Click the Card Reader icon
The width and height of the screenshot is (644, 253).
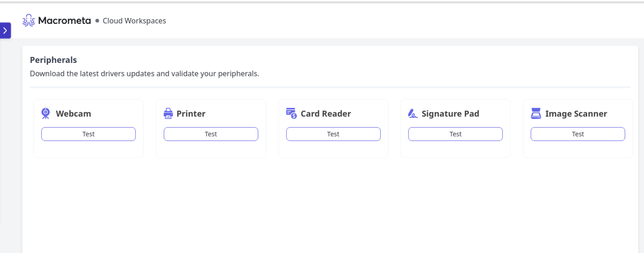pos(291,113)
